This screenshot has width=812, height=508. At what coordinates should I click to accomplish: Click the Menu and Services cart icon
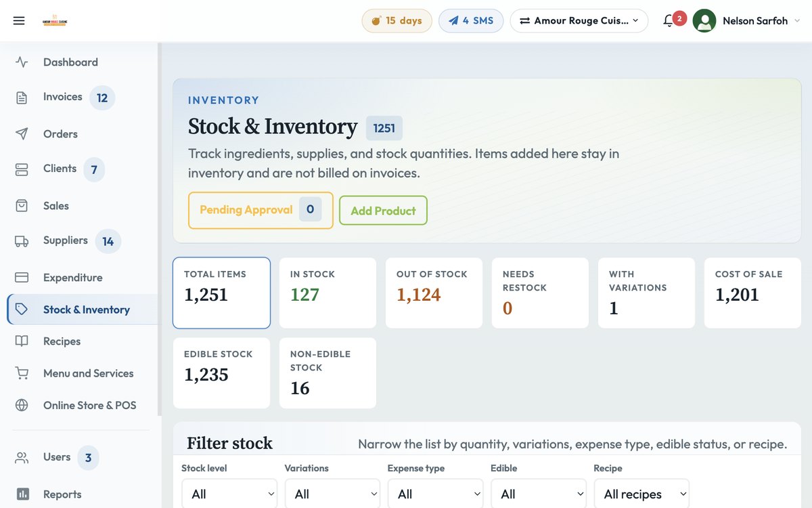click(x=22, y=373)
